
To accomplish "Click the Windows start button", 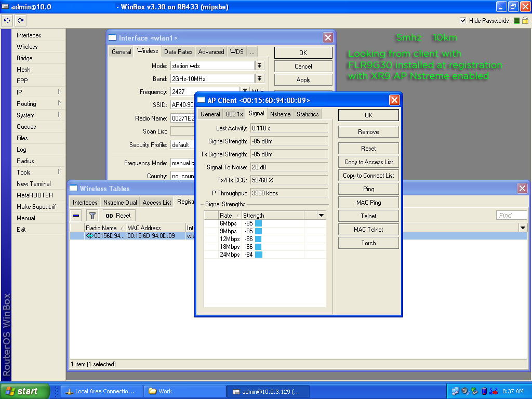I will click(x=25, y=391).
